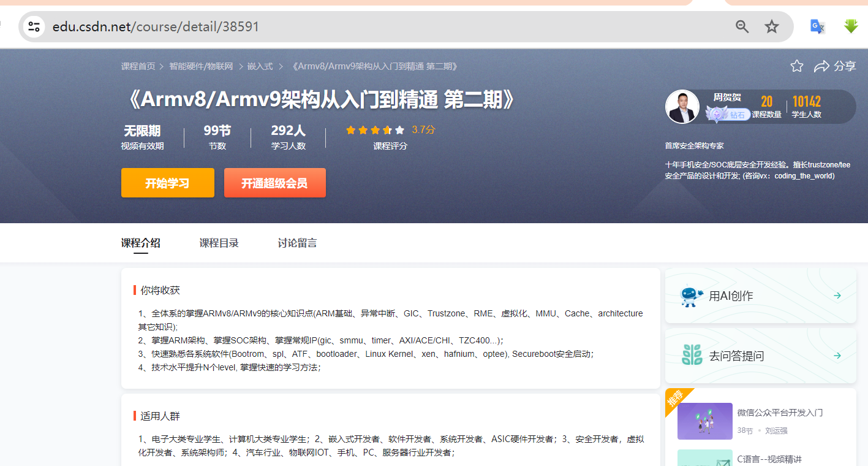Click the 开始学习 button
This screenshot has width=868, height=466.
pos(167,182)
